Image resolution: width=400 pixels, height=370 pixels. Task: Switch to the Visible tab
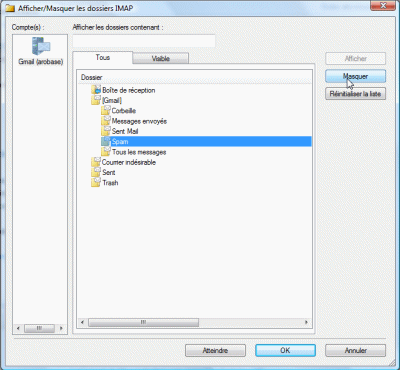pyautogui.click(x=161, y=59)
